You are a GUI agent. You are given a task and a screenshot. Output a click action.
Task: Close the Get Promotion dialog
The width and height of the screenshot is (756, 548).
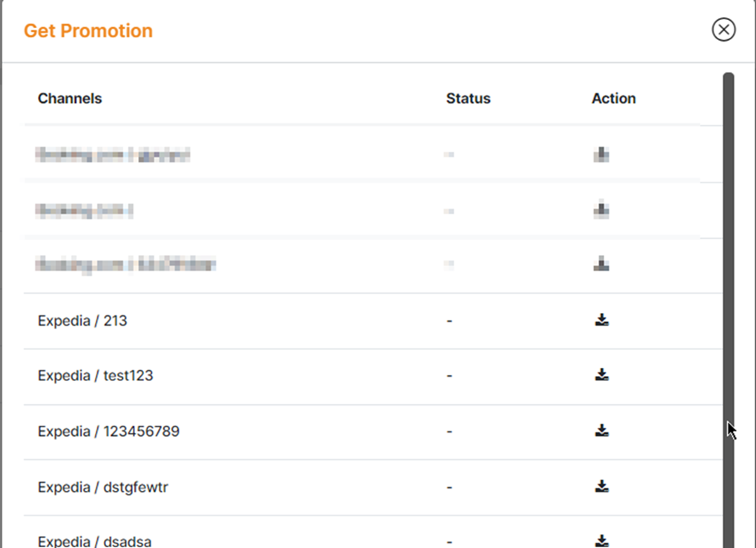click(723, 30)
